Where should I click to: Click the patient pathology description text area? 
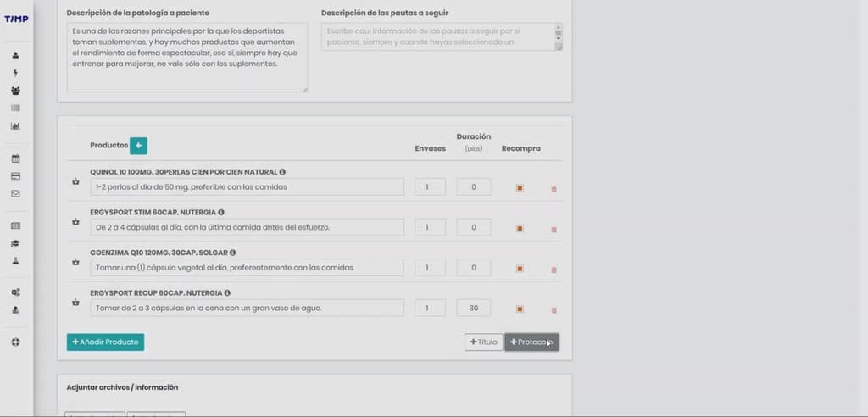pos(187,57)
